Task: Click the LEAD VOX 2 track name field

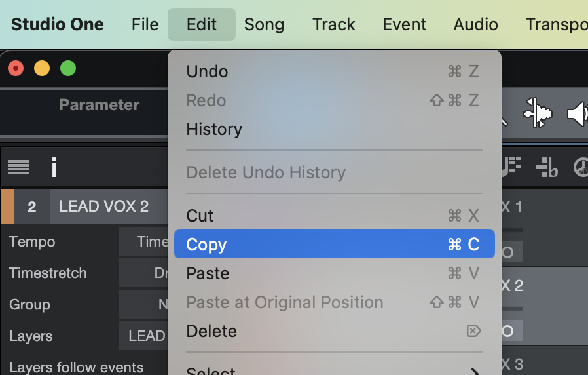Action: pyautogui.click(x=105, y=207)
